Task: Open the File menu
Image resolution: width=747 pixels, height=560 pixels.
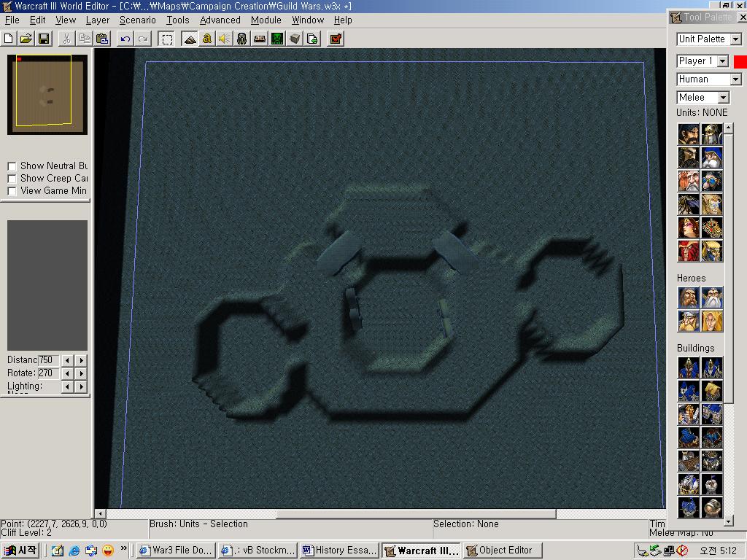Action: tap(12, 20)
